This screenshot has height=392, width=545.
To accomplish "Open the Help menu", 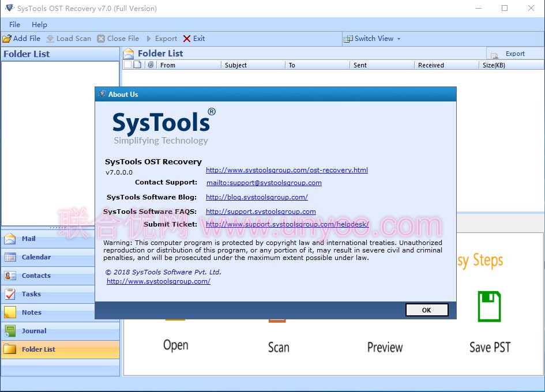I will [39, 25].
